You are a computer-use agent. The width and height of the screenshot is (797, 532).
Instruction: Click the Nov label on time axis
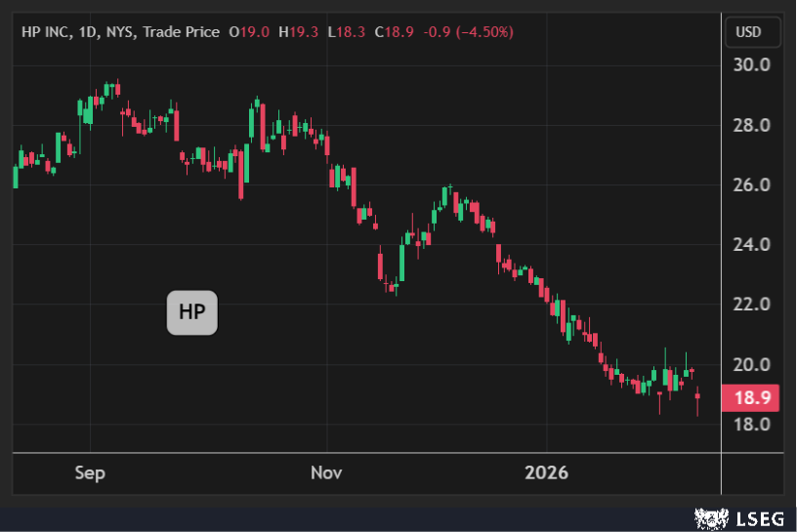click(325, 473)
